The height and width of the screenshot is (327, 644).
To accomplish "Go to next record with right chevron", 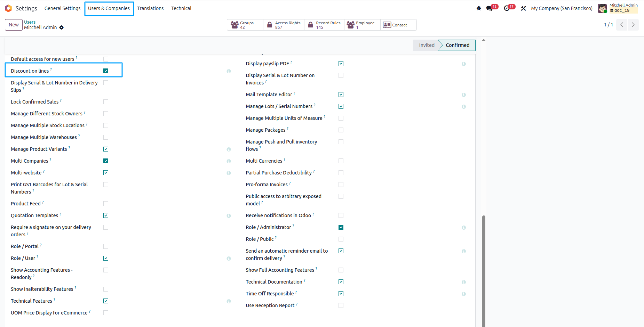I will [x=633, y=25].
